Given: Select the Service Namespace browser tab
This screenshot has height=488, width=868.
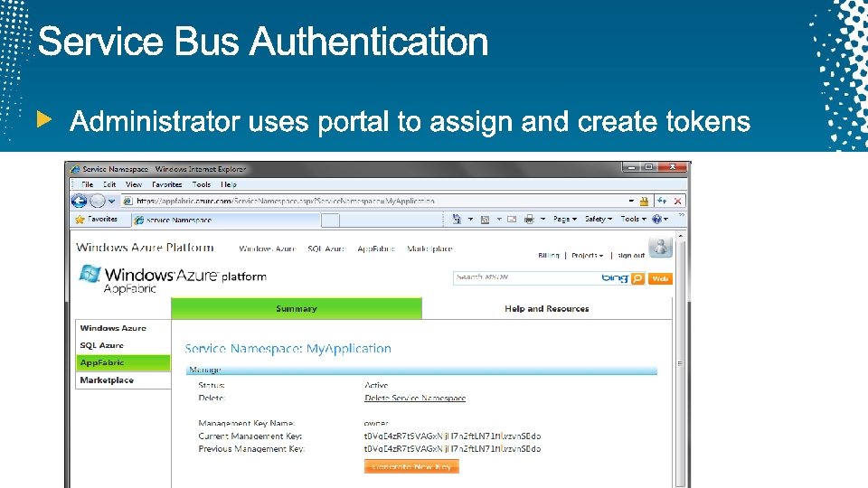Looking at the screenshot, I should [226, 220].
